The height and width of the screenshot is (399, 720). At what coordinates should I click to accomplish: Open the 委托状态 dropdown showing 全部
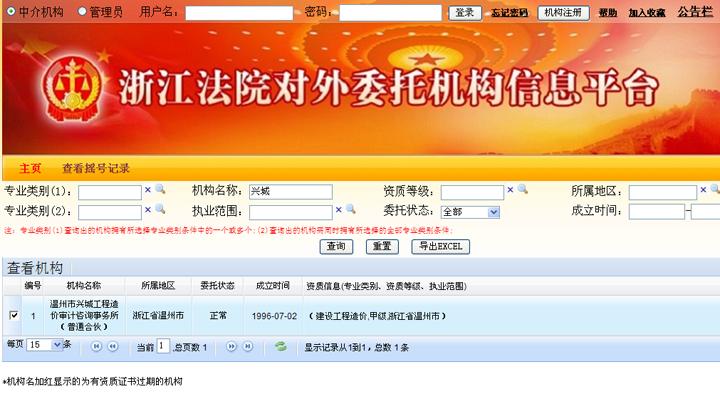470,212
